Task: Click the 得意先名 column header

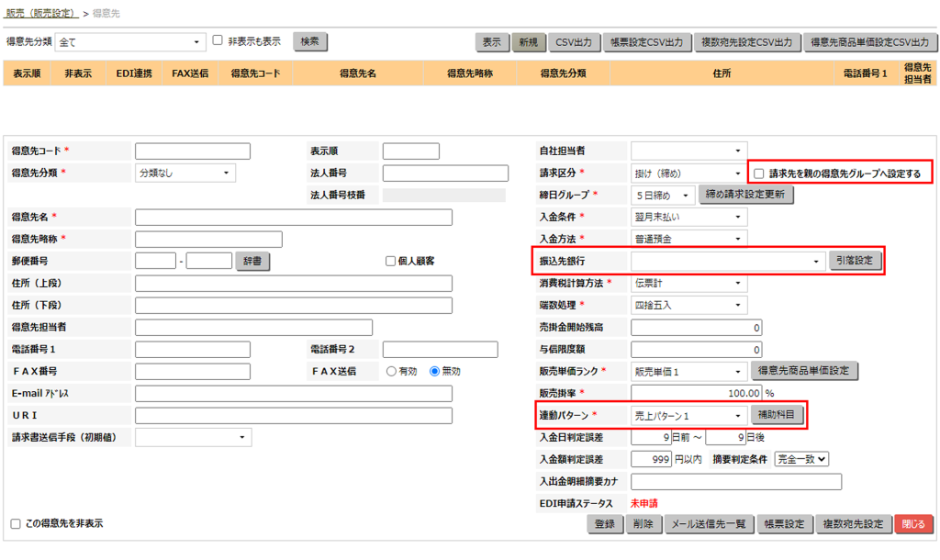Action: click(x=358, y=73)
